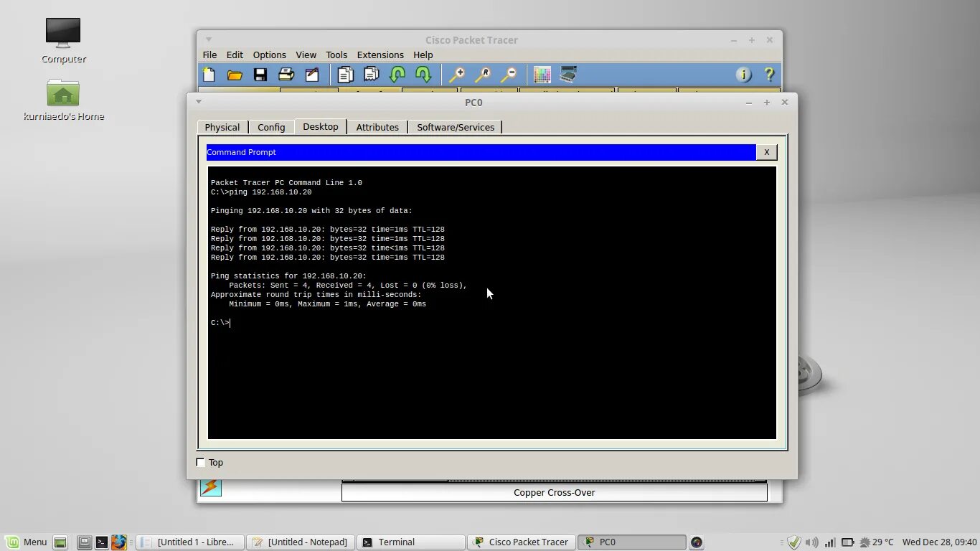Switch to Terminal taskbar window
Viewport: 980px width, 551px height.
tap(411, 542)
